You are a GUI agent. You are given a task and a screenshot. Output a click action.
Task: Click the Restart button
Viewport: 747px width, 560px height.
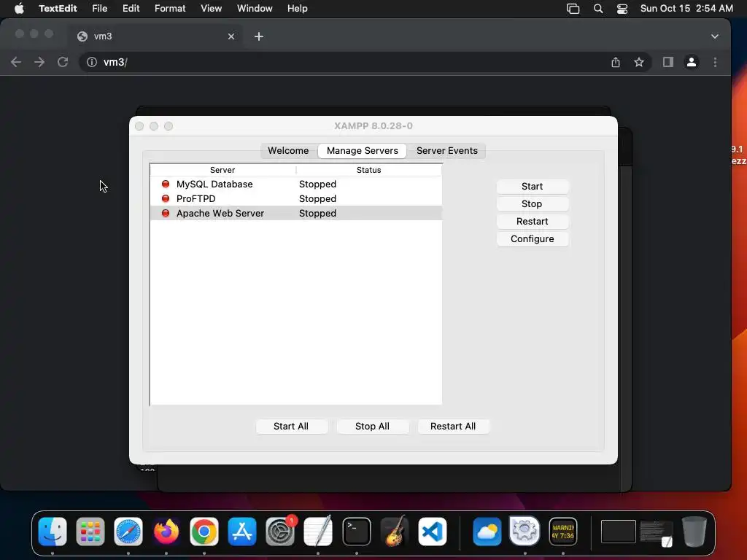point(532,222)
